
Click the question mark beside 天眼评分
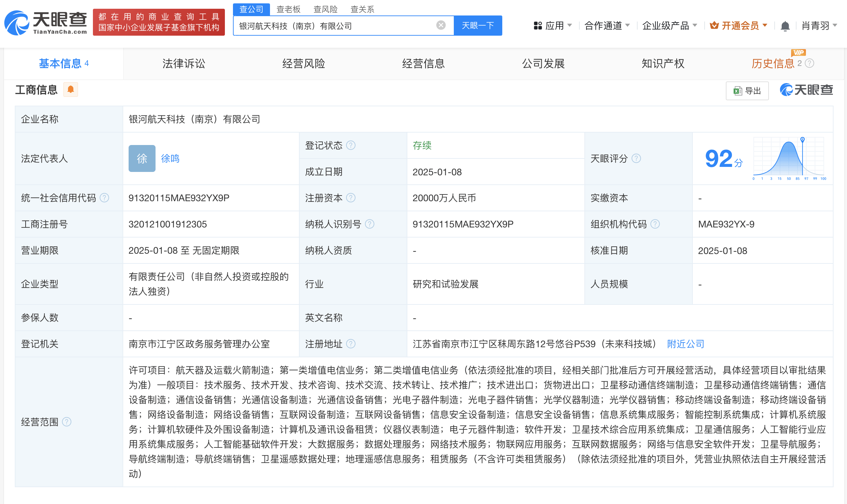point(637,158)
